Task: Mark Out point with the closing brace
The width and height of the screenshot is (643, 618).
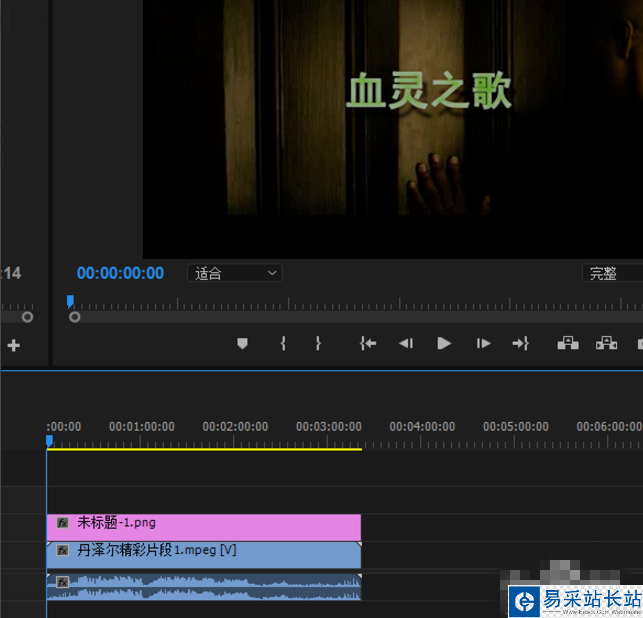Action: click(x=318, y=343)
